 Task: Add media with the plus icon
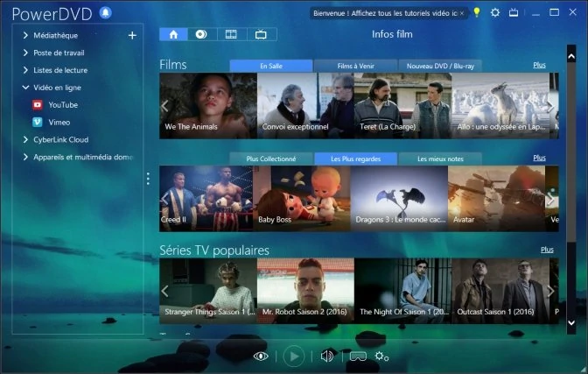132,35
